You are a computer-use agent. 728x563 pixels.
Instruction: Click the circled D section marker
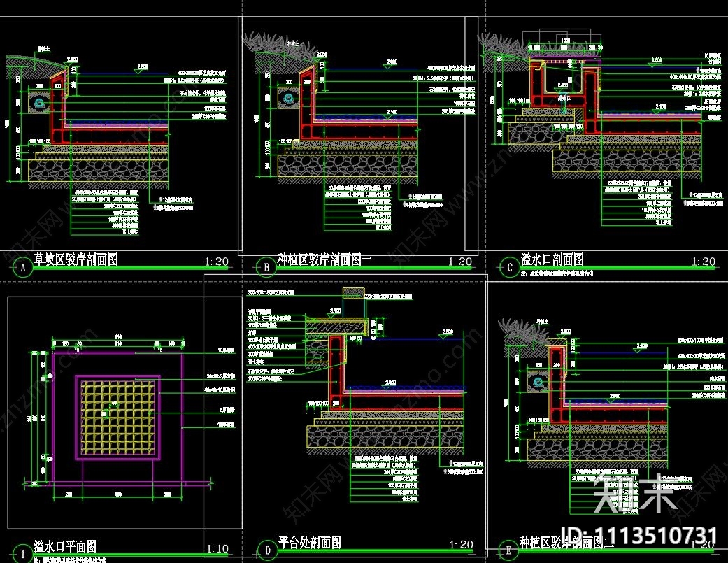(x=266, y=550)
